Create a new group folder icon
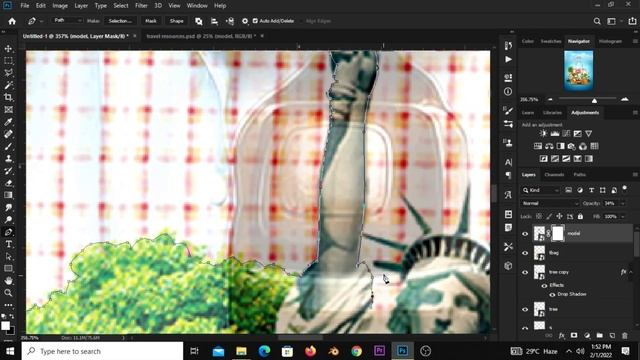 599,336
